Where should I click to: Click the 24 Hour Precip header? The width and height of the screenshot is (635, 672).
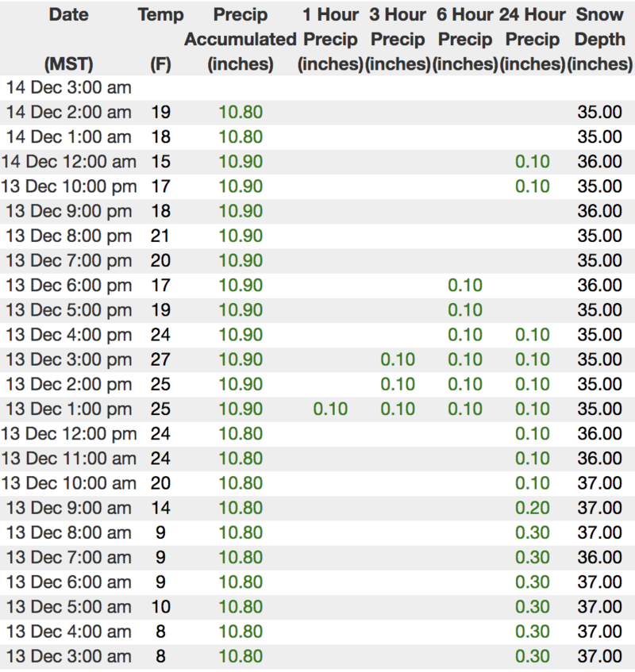[x=533, y=39]
